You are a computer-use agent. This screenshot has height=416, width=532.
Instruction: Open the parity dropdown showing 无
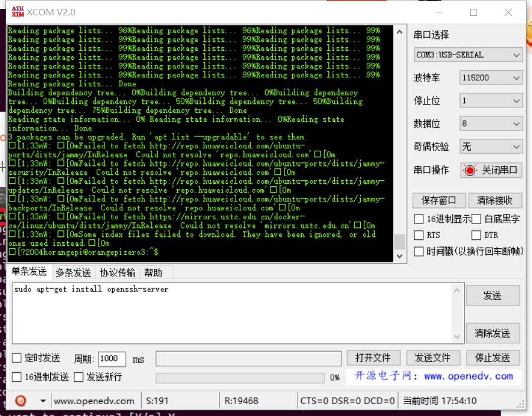click(x=491, y=147)
